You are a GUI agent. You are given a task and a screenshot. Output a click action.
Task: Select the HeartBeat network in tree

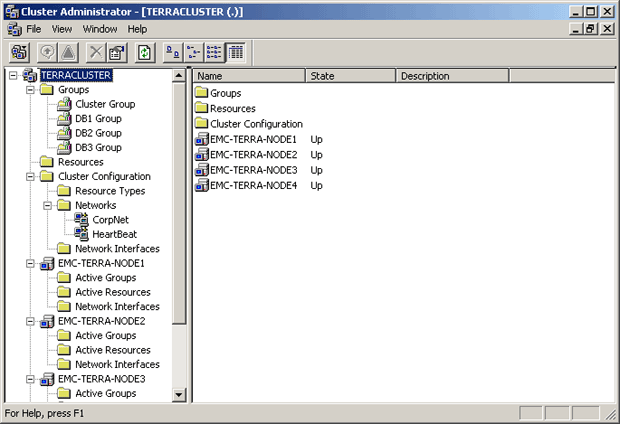click(114, 234)
